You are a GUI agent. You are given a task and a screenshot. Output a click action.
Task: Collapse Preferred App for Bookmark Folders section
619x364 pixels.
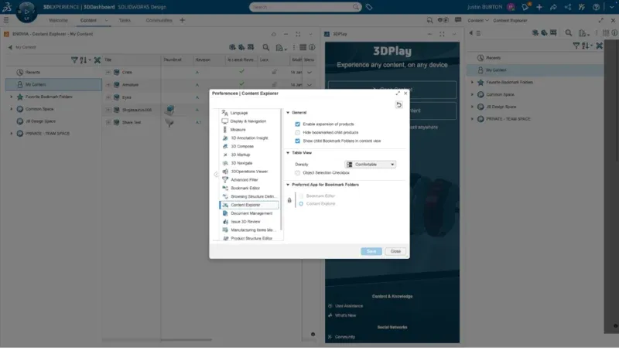(288, 185)
